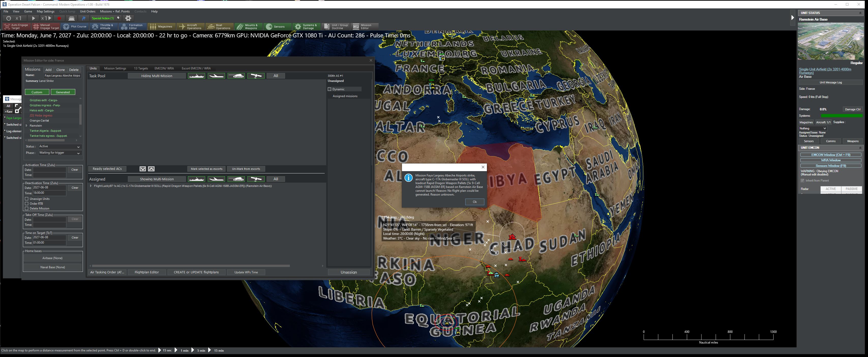868x357 pixels.
Task: Switch to the 13 Targets tab
Action: coord(141,68)
